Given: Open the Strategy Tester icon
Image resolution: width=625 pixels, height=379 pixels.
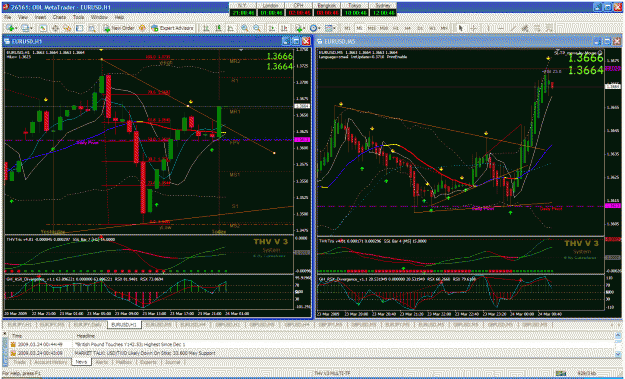Looking at the screenshot, I should (92, 28).
